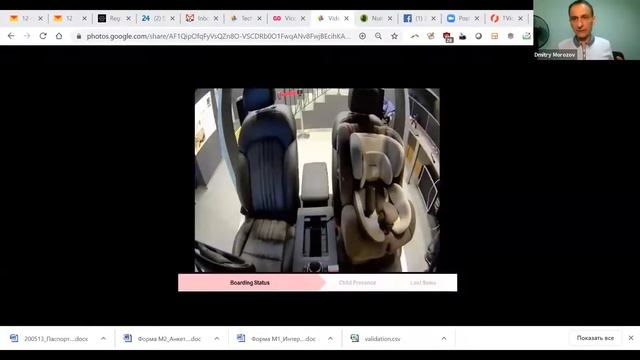
Task: Select the Boarding Status step
Action: 250,282
